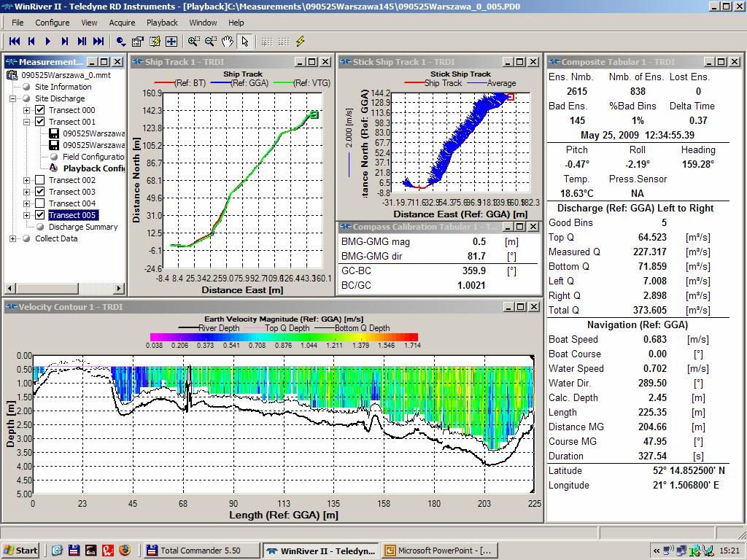
Task: Open the File menu
Action: click(18, 23)
